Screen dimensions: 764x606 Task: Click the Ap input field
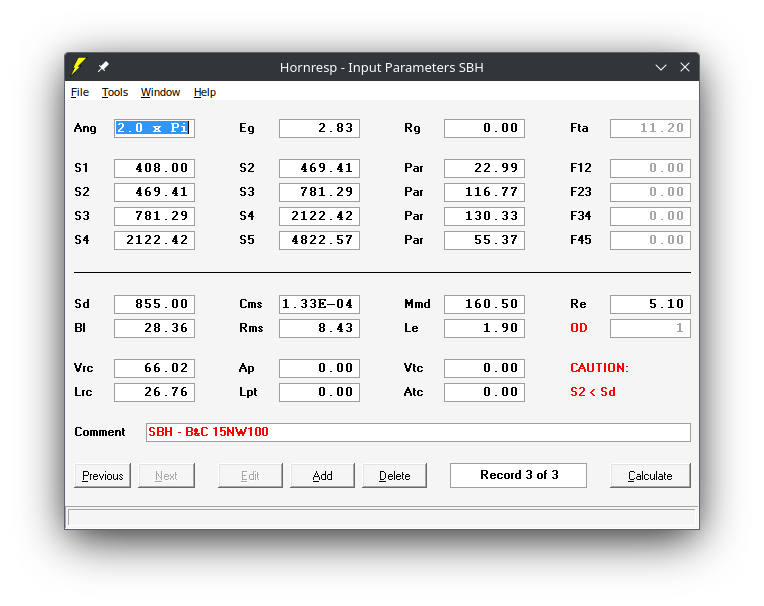tap(319, 368)
